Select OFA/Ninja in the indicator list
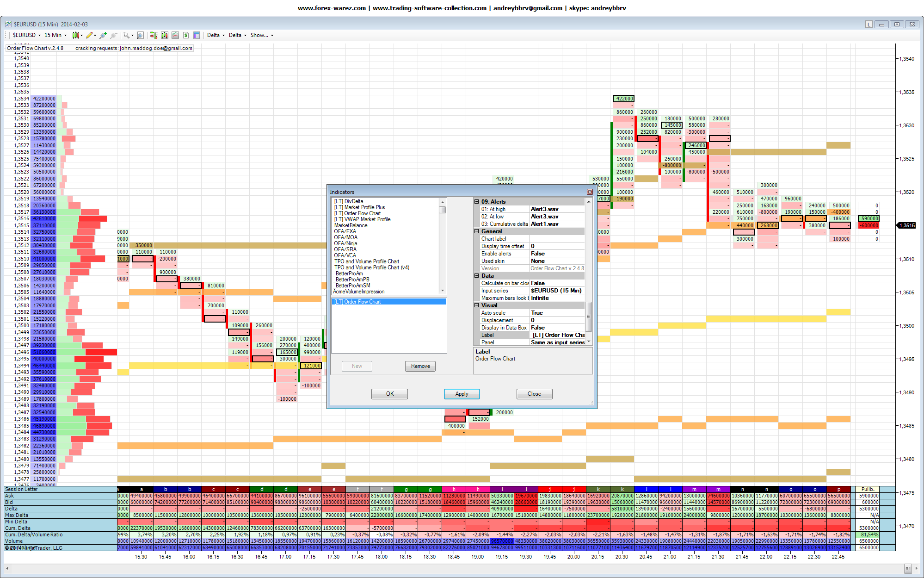The height and width of the screenshot is (578, 924). click(x=345, y=243)
